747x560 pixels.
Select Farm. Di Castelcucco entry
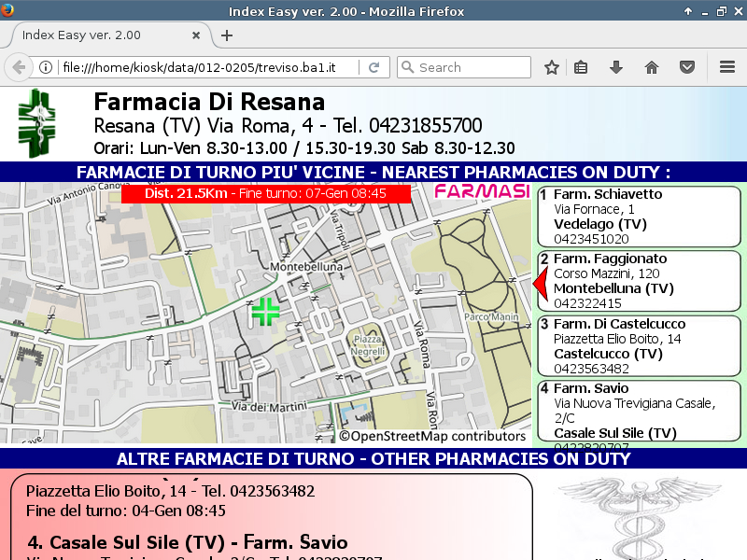click(639, 345)
